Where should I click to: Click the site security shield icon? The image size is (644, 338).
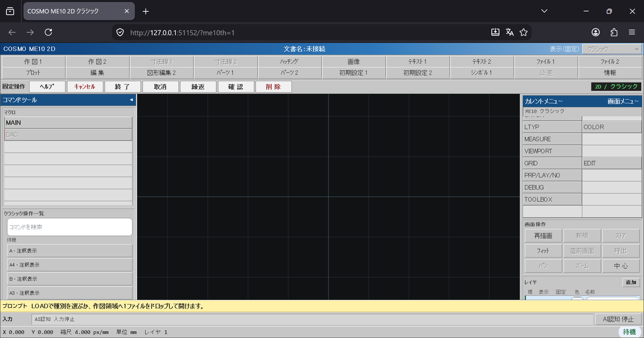(x=120, y=32)
